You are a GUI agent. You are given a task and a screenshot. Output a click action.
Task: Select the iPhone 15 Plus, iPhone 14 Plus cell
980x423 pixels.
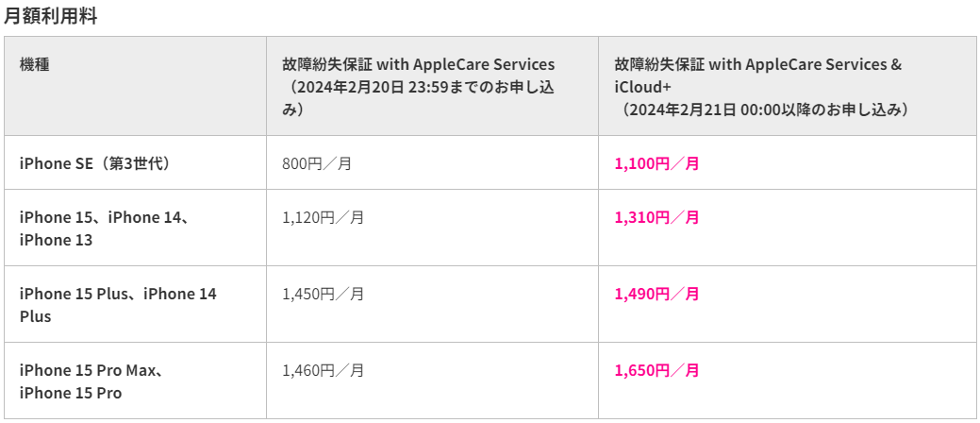[x=117, y=305]
